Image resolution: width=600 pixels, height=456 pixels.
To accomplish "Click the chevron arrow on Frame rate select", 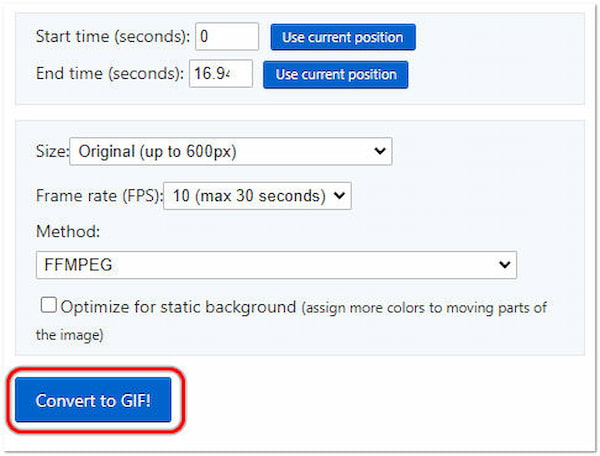I will click(x=340, y=195).
